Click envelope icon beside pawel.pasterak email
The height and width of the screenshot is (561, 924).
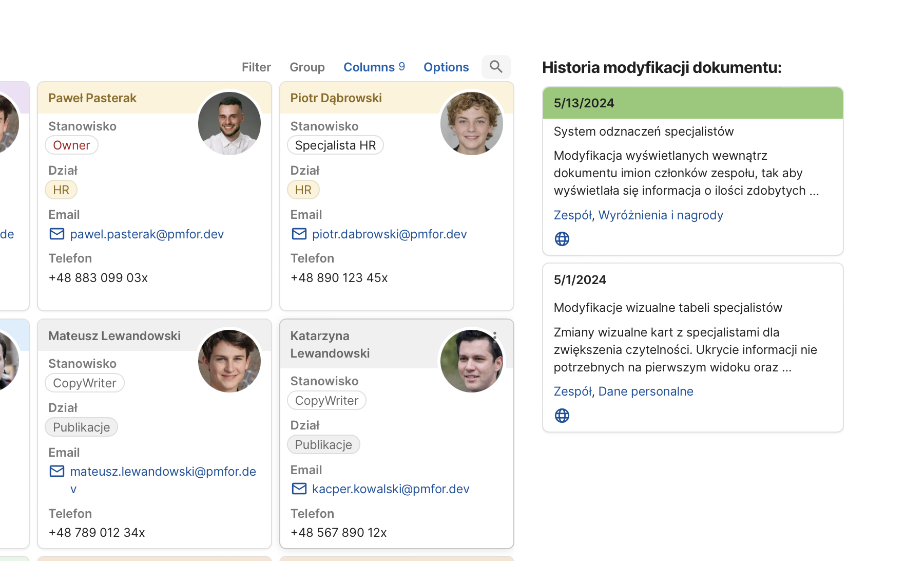pos(57,234)
